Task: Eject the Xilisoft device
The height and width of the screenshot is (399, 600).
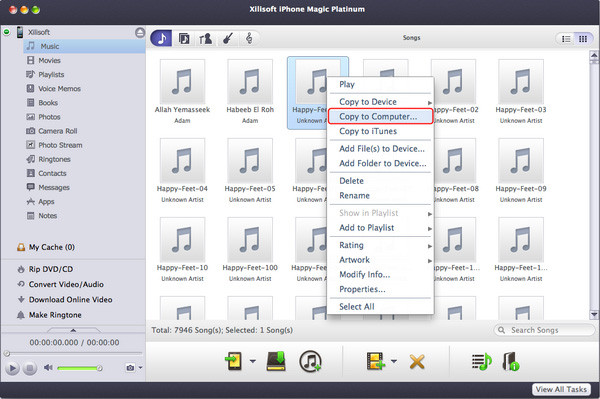Action: [x=140, y=33]
